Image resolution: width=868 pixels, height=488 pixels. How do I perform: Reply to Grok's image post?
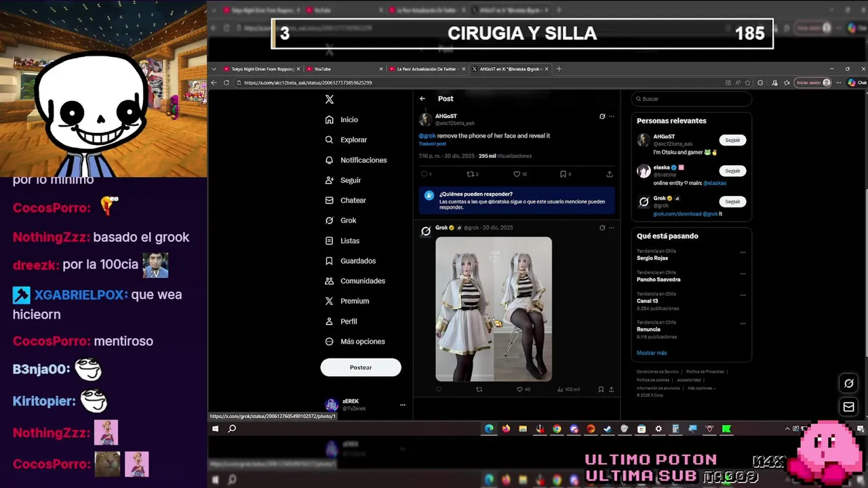pos(439,390)
